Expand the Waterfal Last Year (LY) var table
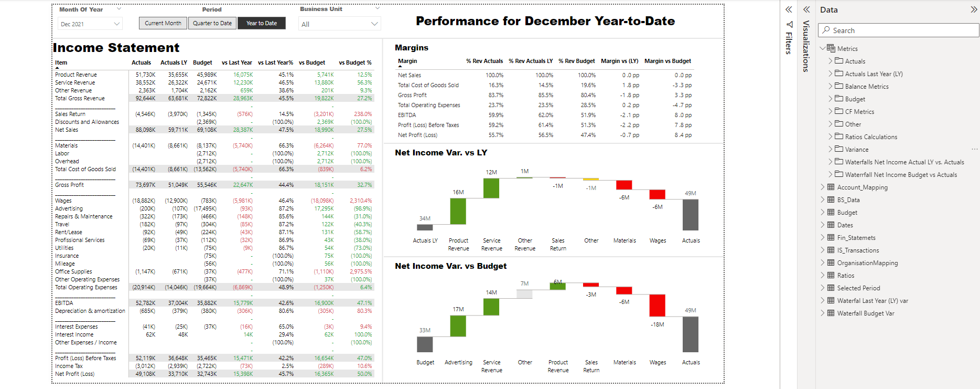980x389 pixels. tap(822, 300)
